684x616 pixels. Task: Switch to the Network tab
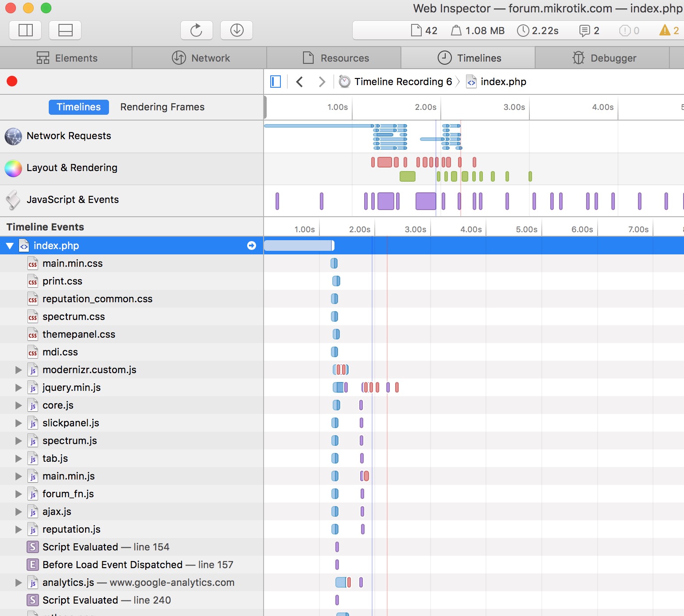click(199, 58)
